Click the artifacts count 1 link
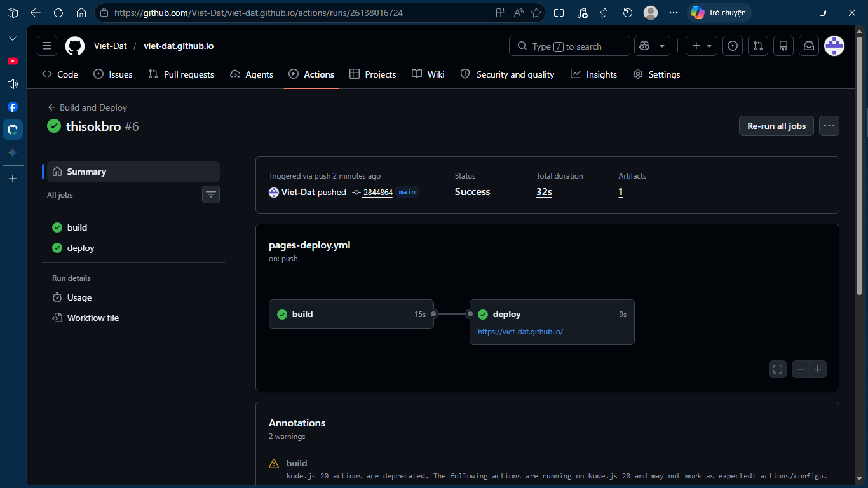This screenshot has height=488, width=868. click(621, 192)
